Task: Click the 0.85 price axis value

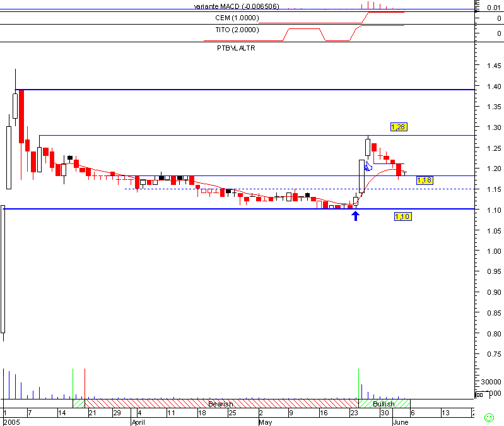Action: 494,313
